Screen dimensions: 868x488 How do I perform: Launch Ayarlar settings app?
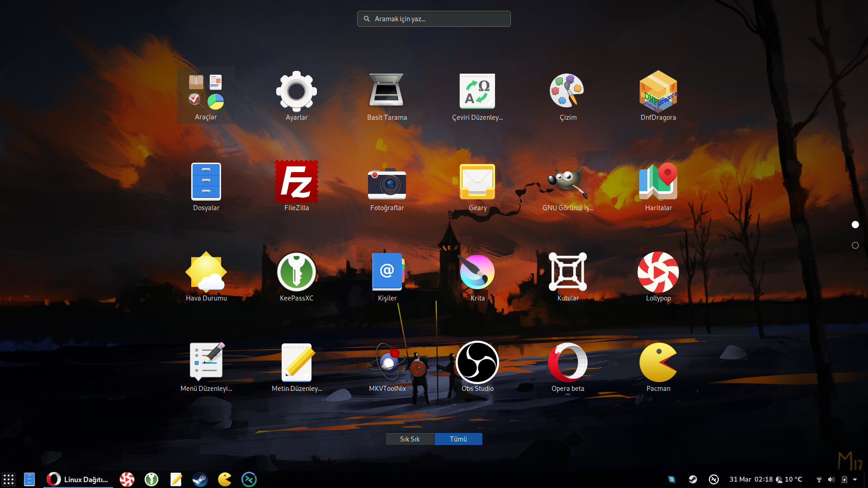point(297,95)
